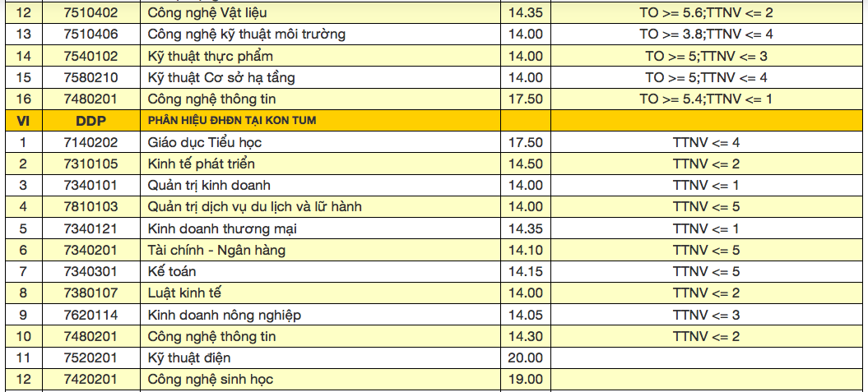Click the 'DDP' code header cell
The image size is (868, 392).
pyautogui.click(x=91, y=121)
